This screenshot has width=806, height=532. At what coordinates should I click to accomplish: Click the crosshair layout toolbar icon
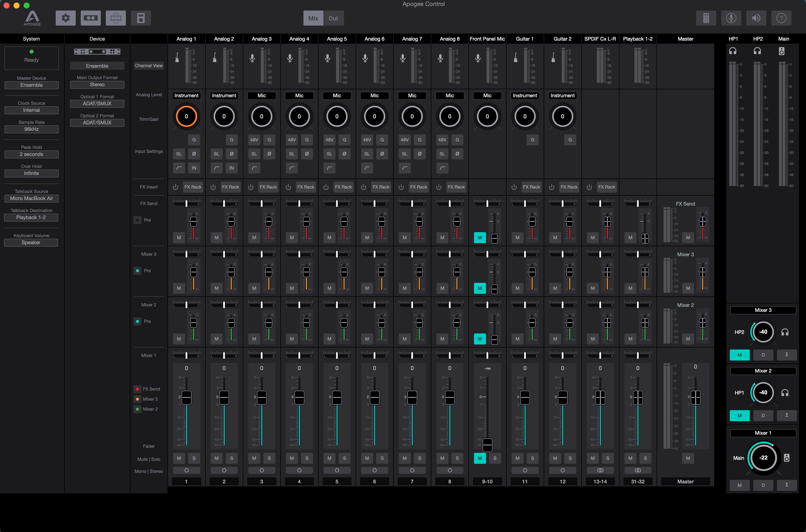point(116,18)
